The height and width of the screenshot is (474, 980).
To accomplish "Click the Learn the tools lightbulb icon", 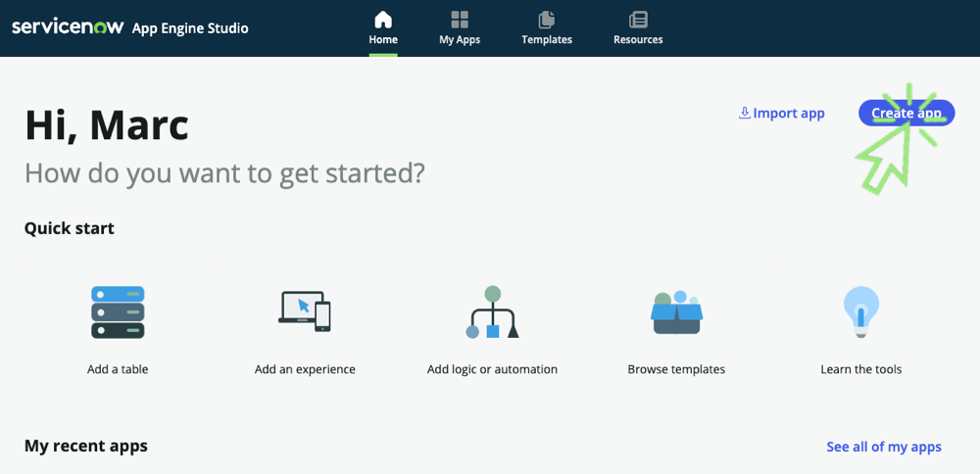I will pyautogui.click(x=861, y=312).
